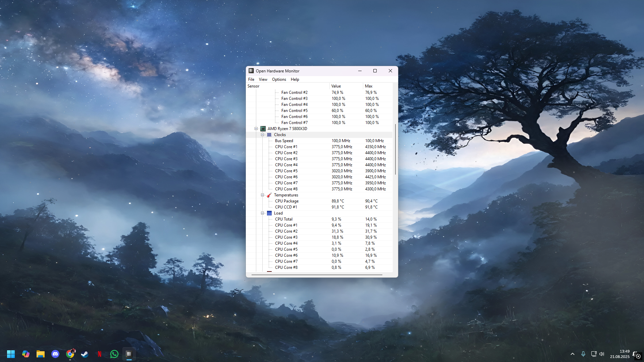Click Open Hardware Monitor taskbar button

click(129, 354)
